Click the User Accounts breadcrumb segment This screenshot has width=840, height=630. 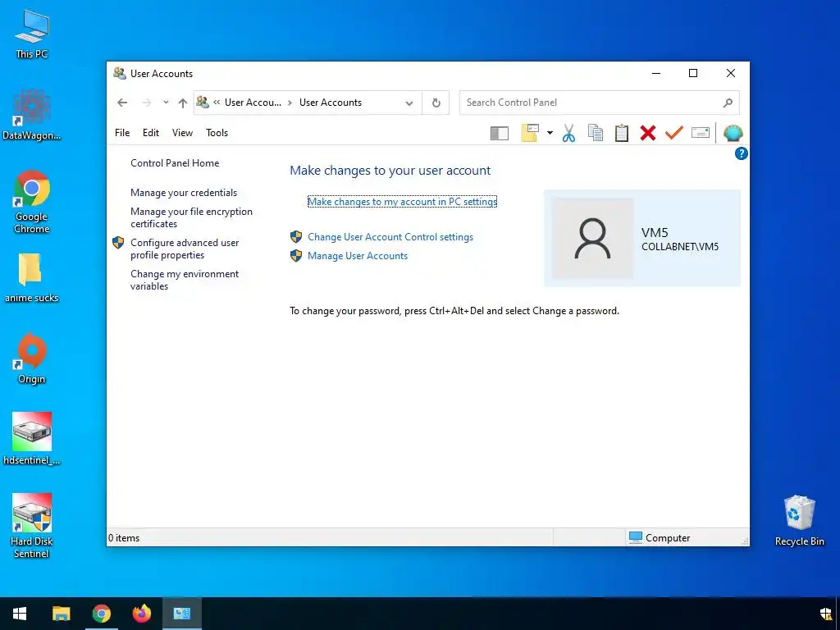pos(331,103)
